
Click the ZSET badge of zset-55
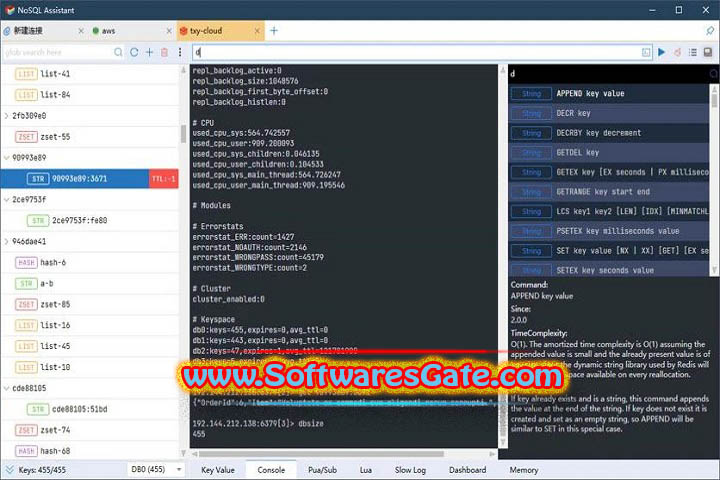(x=26, y=136)
